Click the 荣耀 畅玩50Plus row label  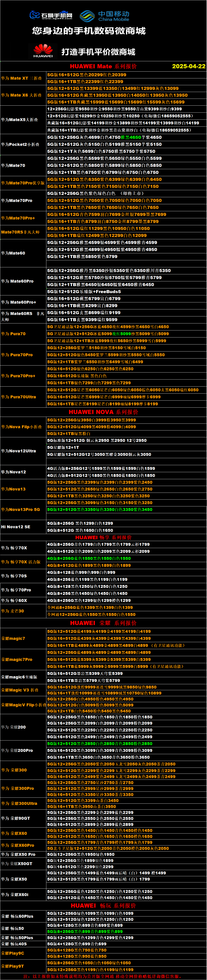pos(17,938)
